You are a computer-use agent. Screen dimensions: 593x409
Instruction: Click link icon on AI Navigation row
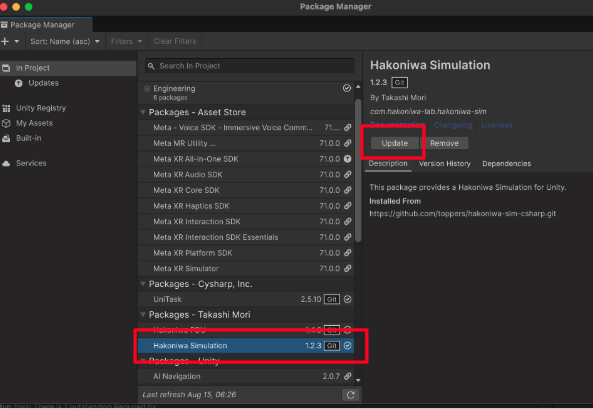click(x=348, y=376)
